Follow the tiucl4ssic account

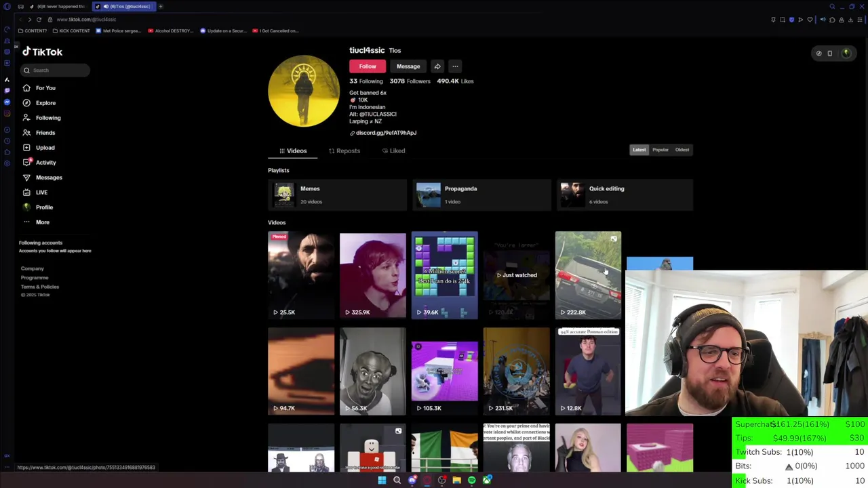368,66
